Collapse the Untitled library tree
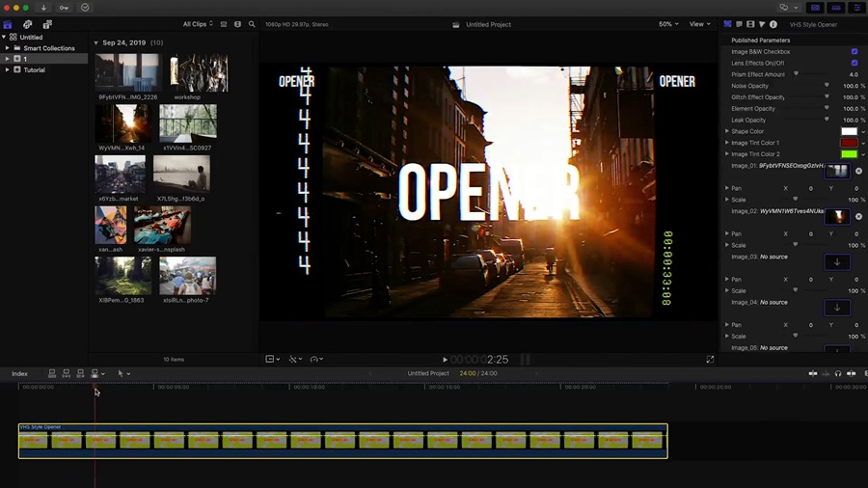This screenshot has height=488, width=868. [4, 37]
